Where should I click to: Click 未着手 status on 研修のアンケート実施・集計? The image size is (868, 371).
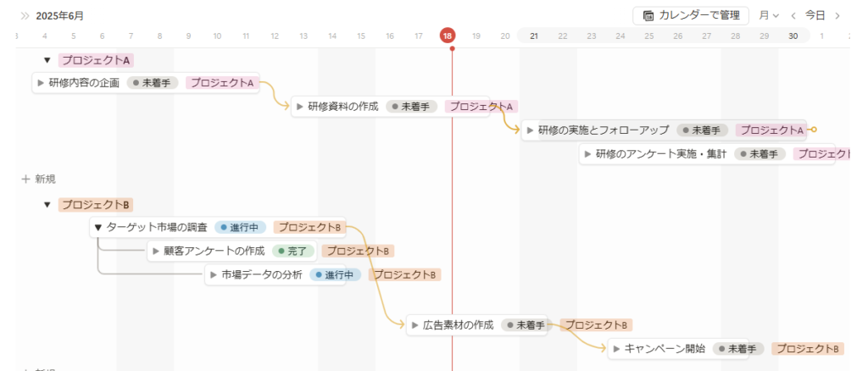coord(759,153)
